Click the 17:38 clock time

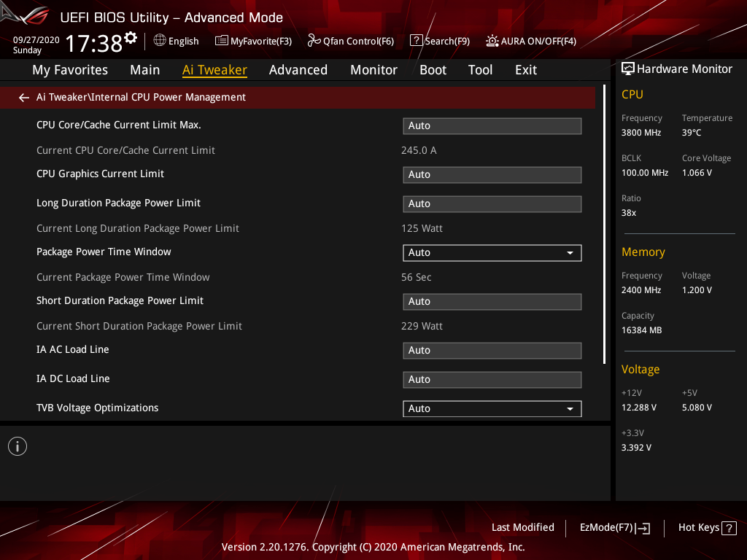pyautogui.click(x=94, y=43)
